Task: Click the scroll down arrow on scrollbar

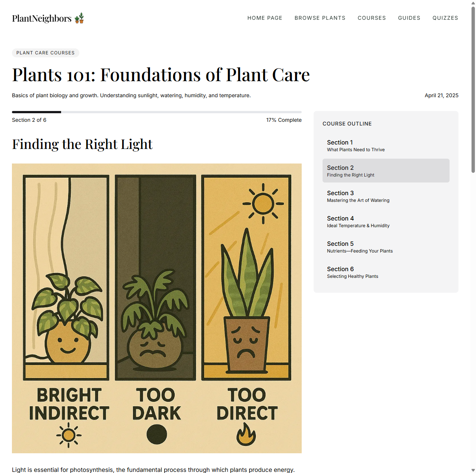Action: pyautogui.click(x=473, y=470)
